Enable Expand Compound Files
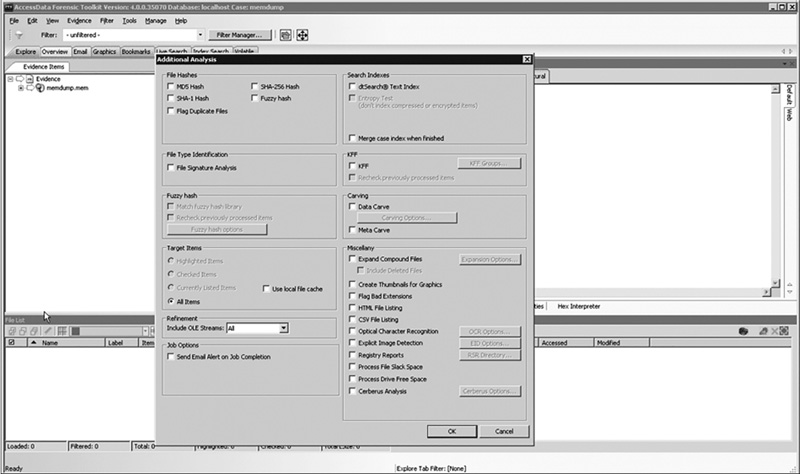Image resolution: width=800 pixels, height=474 pixels. [x=352, y=259]
